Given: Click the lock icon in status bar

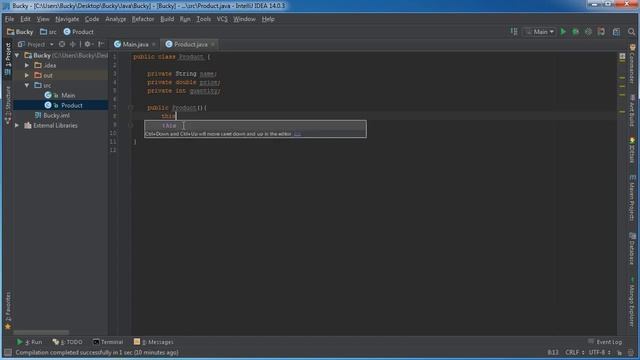Looking at the screenshot, I should pos(620,352).
